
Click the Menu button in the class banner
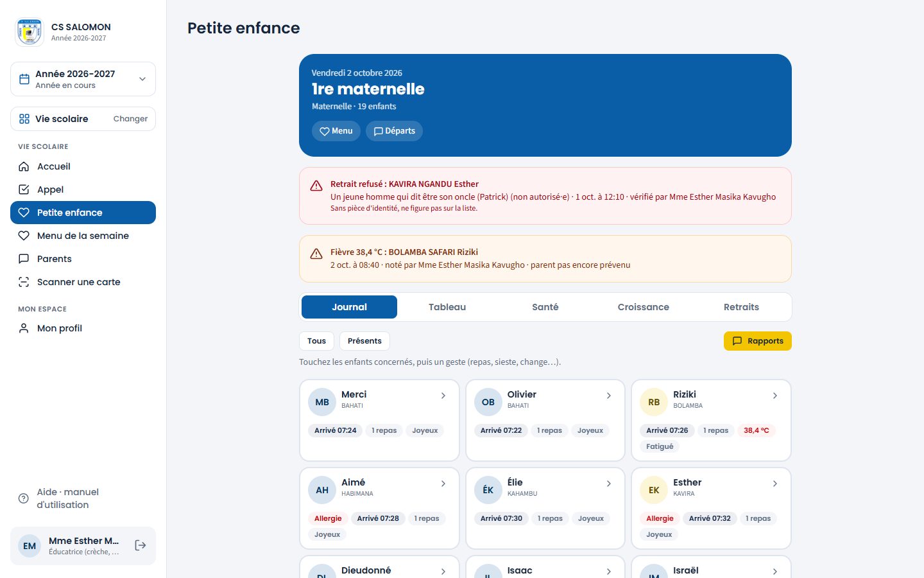(x=336, y=131)
